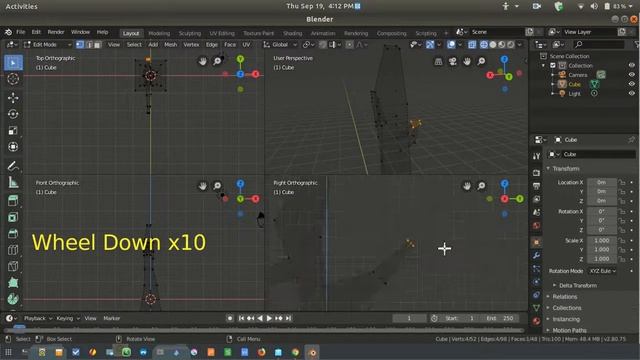
Task: Click the Blender logo menu icon
Action: coord(8,32)
